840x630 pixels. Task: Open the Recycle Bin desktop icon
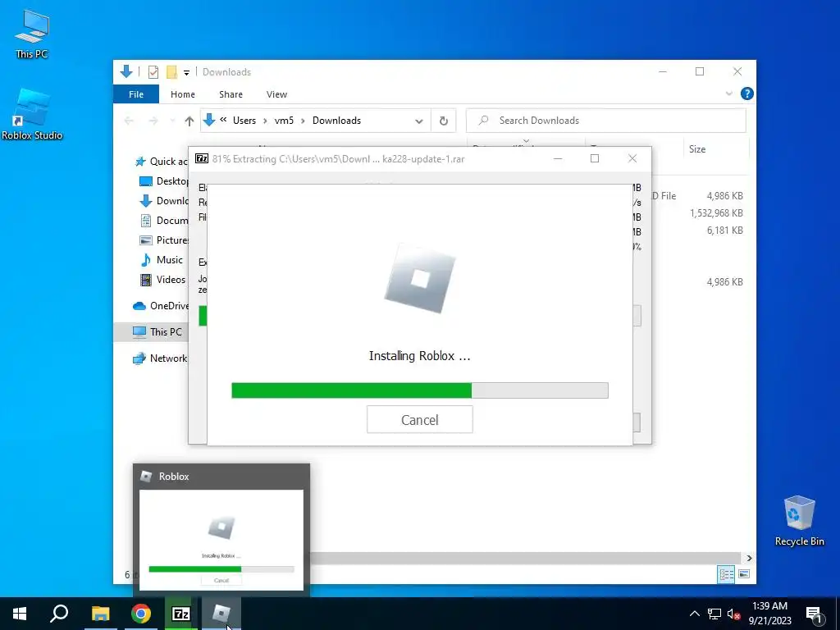pyautogui.click(x=799, y=521)
